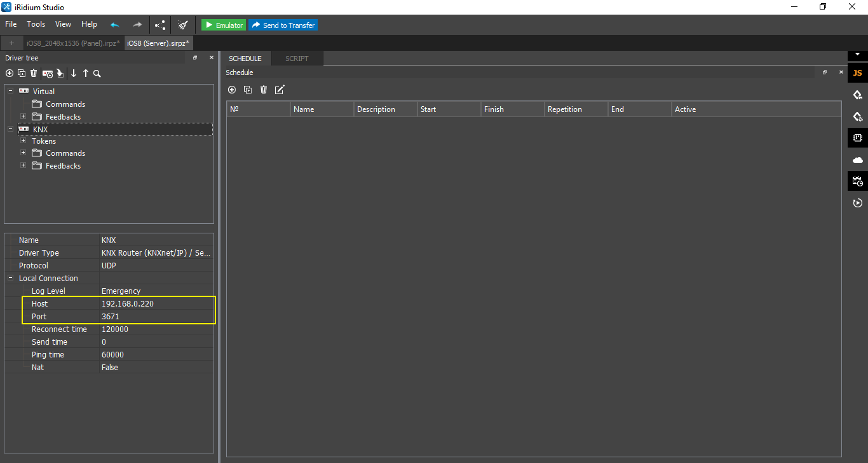868x463 pixels.
Task: Open the scheduler calendar icon in right sidebar
Action: (x=857, y=181)
